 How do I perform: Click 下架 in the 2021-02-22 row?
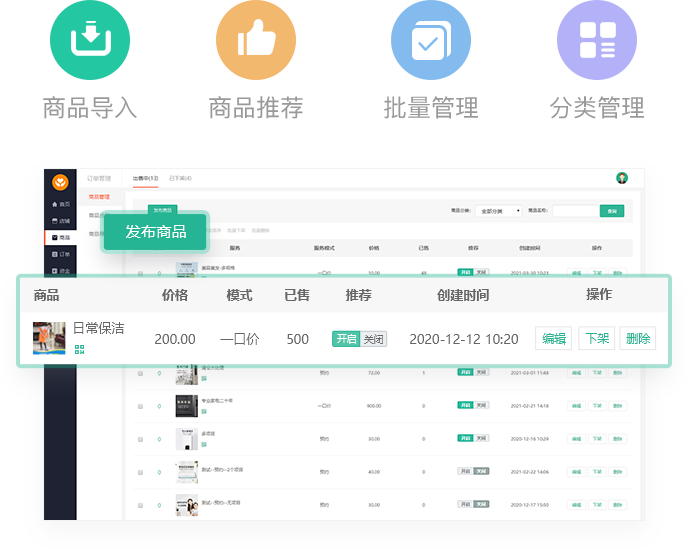point(597,472)
